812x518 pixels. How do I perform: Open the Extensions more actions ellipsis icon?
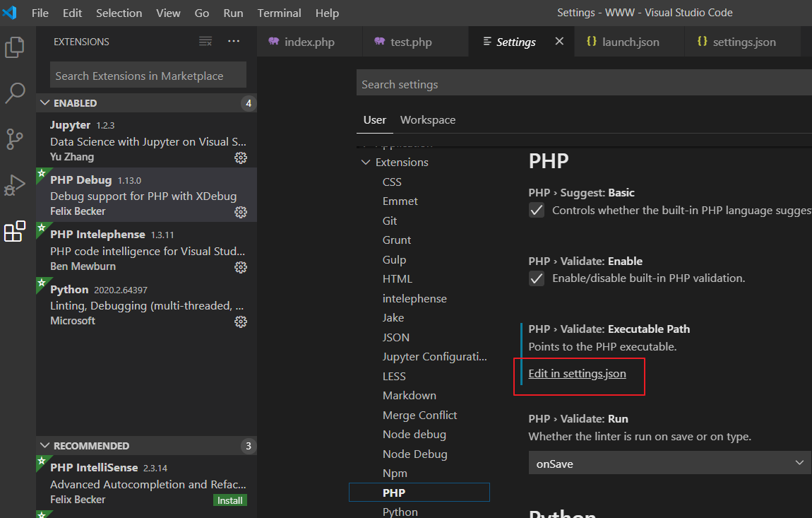pos(234,41)
